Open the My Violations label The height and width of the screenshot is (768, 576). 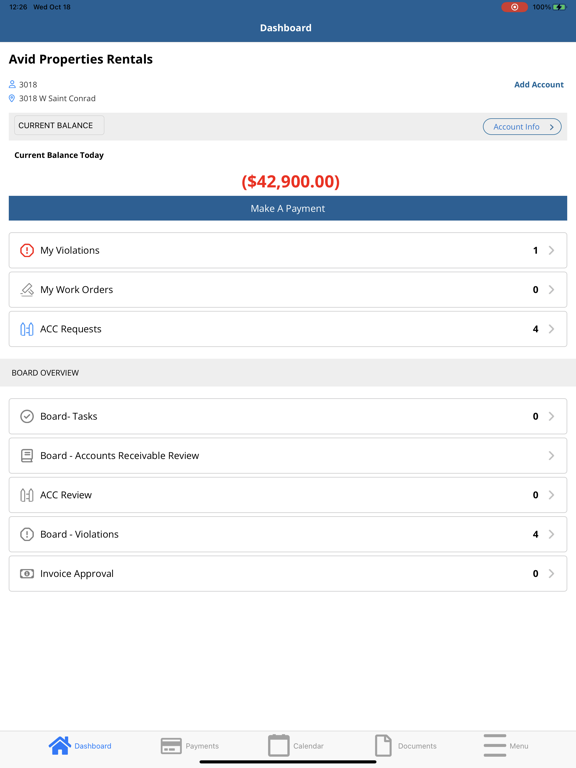click(70, 250)
